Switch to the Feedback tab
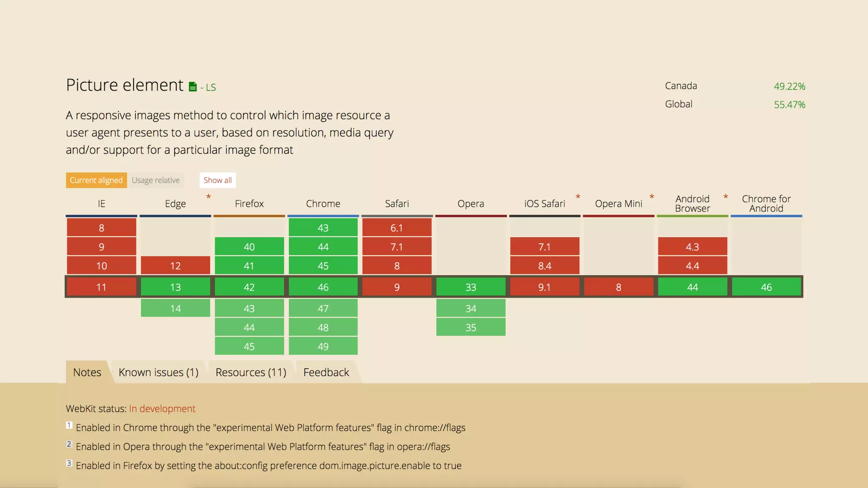This screenshot has width=868, height=488. (x=326, y=372)
